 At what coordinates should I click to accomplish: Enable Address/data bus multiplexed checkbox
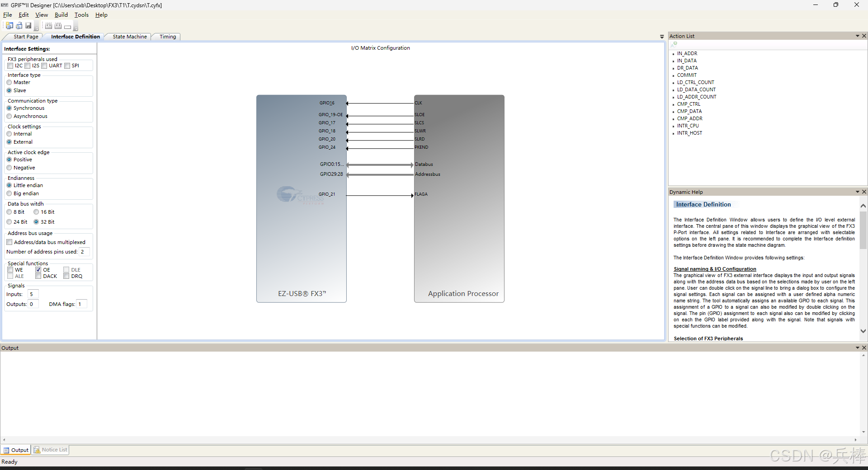point(9,242)
